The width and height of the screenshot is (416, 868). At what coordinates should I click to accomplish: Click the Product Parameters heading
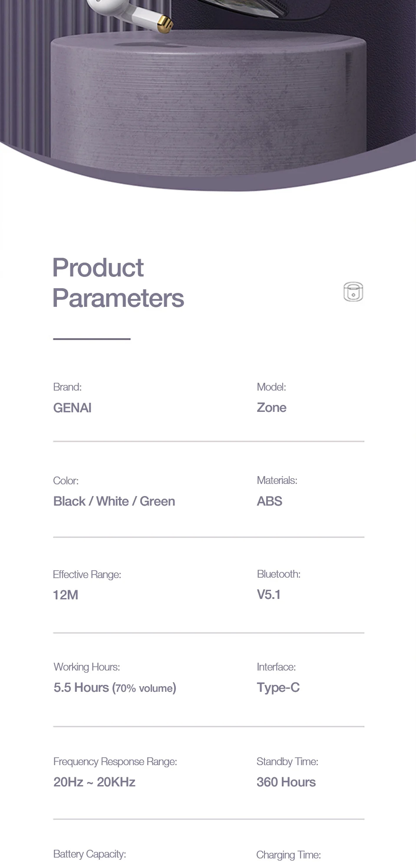[118, 283]
